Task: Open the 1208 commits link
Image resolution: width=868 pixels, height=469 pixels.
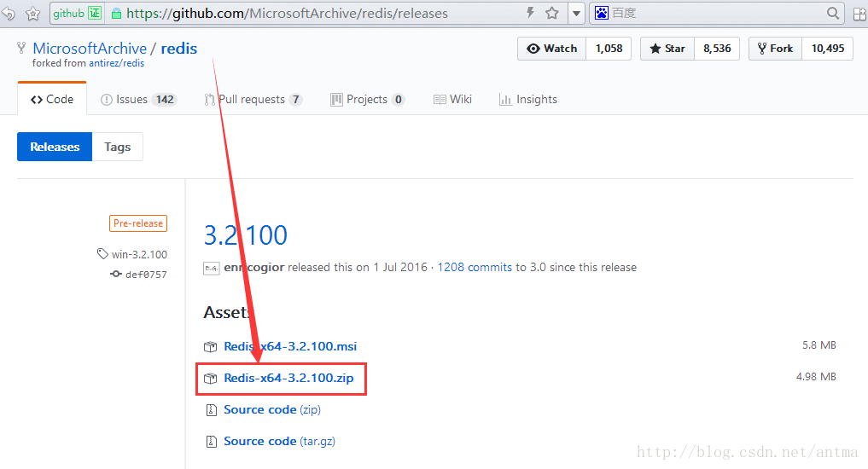Action: pos(475,267)
